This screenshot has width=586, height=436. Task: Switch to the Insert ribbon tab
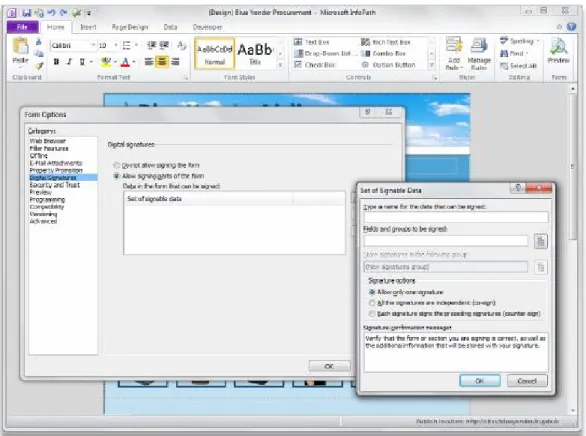88,27
